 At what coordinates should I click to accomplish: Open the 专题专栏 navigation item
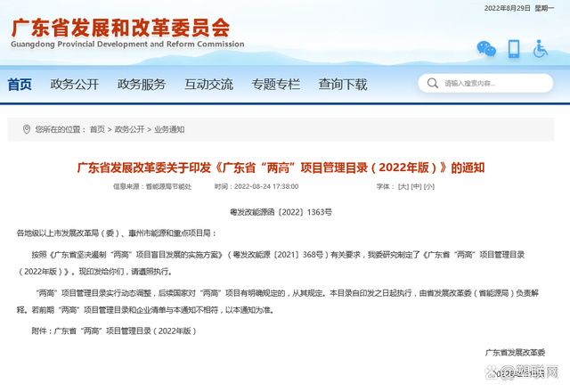[275, 85]
